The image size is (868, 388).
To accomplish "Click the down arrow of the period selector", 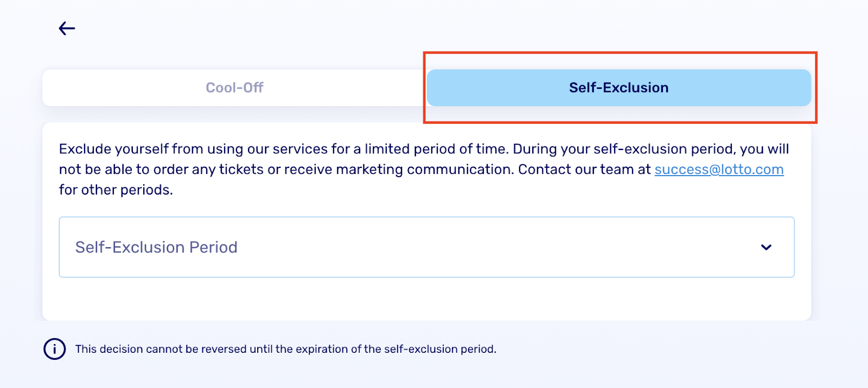I will 766,247.
